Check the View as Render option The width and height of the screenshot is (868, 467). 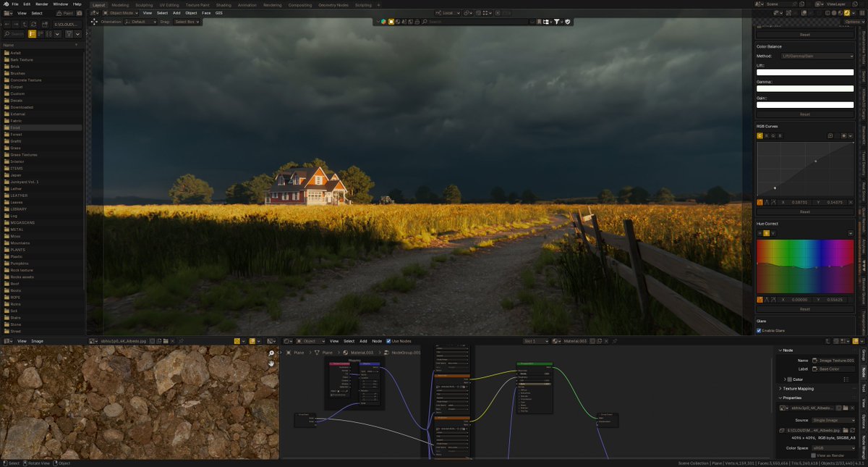[814, 455]
